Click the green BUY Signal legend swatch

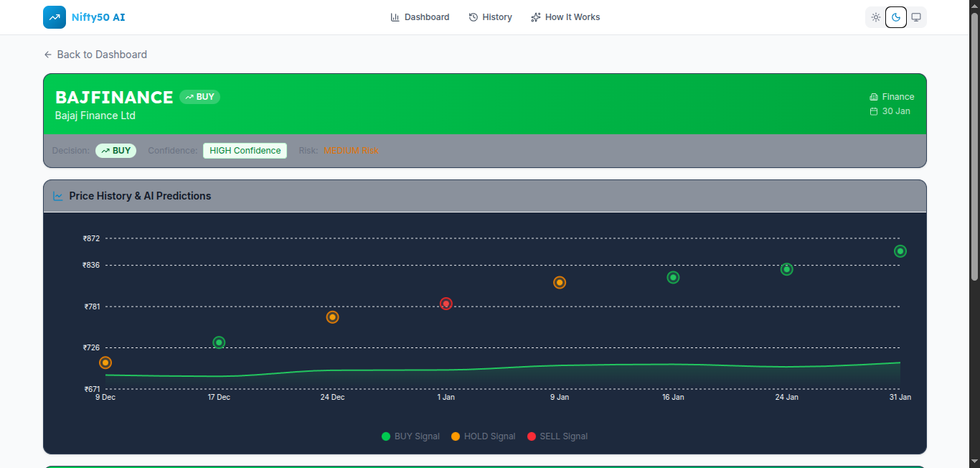click(386, 436)
